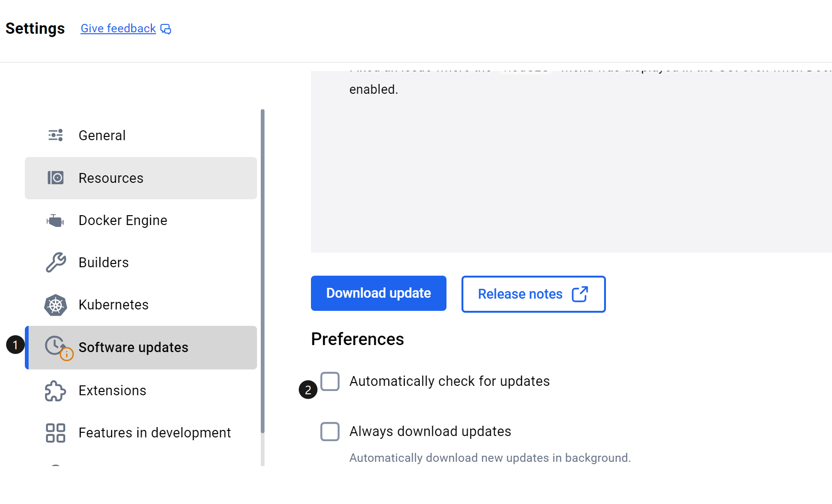Click the Resources disk icon
The width and height of the screenshot is (832, 504).
[x=55, y=178]
